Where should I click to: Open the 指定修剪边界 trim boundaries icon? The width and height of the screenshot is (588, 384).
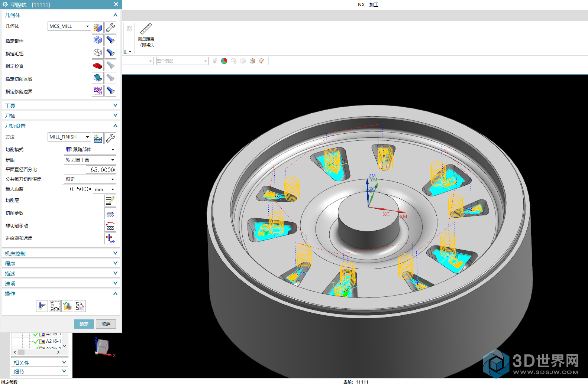click(98, 91)
